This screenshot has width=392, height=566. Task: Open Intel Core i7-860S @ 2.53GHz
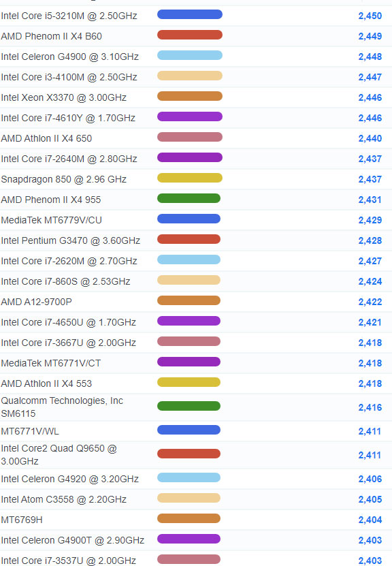pos(65,281)
